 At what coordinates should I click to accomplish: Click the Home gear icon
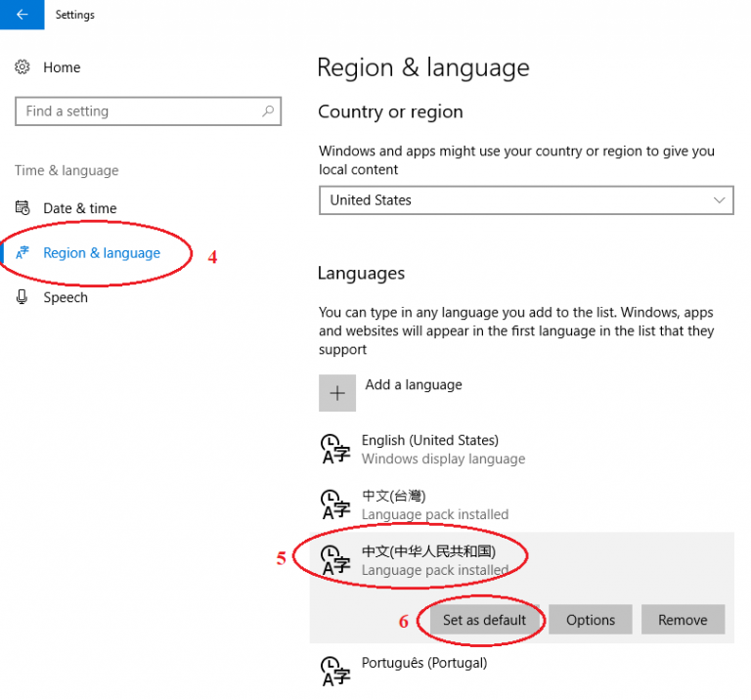22,67
